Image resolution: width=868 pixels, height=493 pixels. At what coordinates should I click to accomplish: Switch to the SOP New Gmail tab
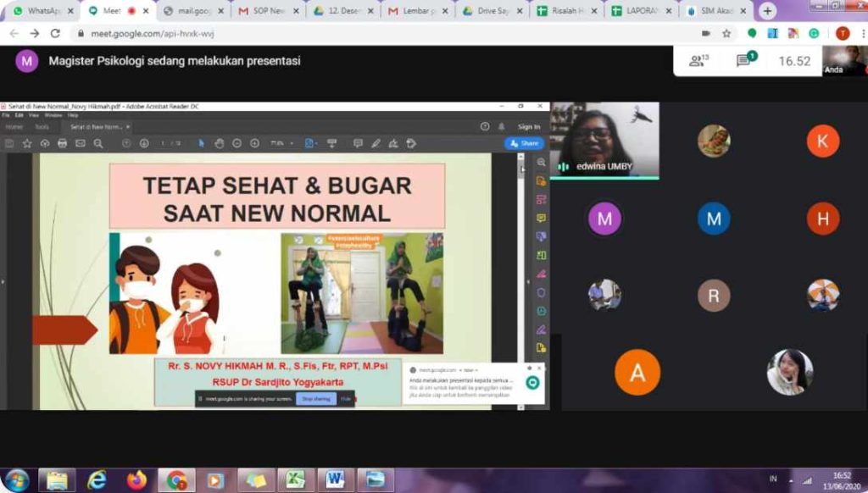(x=268, y=10)
